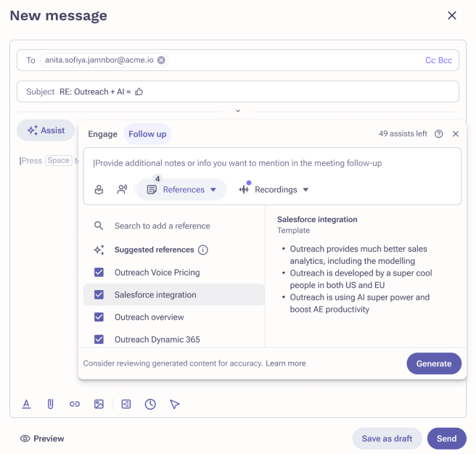The image size is (476, 454).
Task: Switch to the Engage tab
Action: coord(102,134)
